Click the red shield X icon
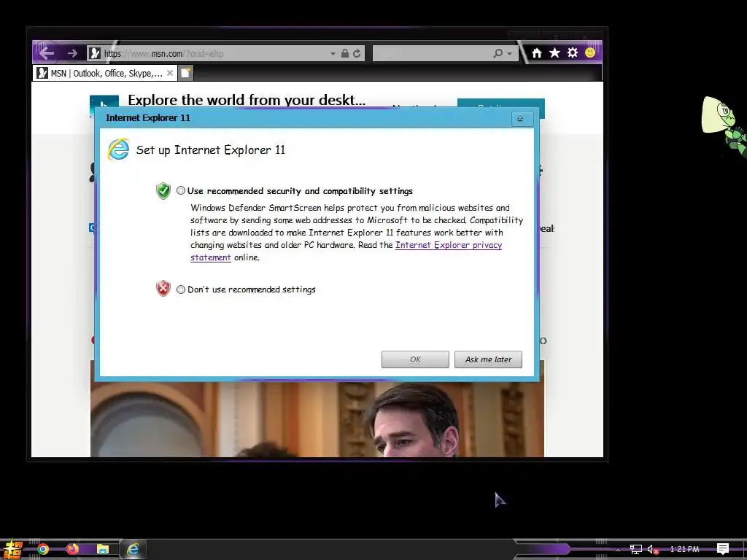This screenshot has width=747, height=560. click(x=163, y=289)
